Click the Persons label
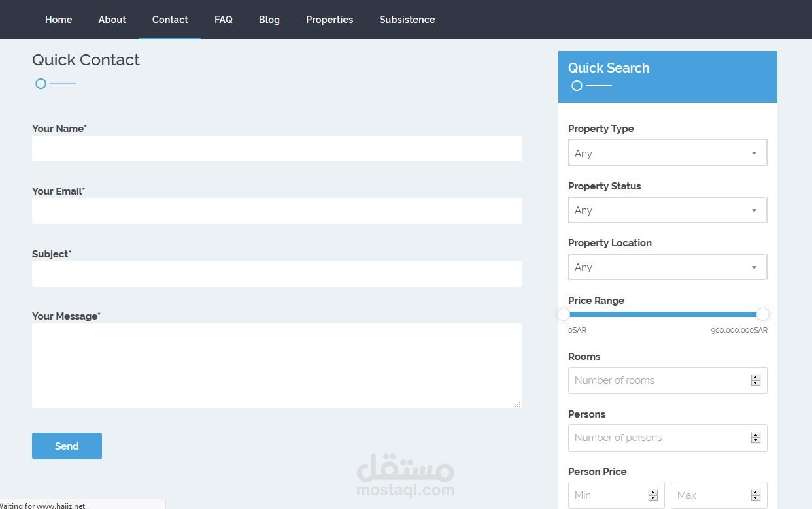 click(x=587, y=414)
